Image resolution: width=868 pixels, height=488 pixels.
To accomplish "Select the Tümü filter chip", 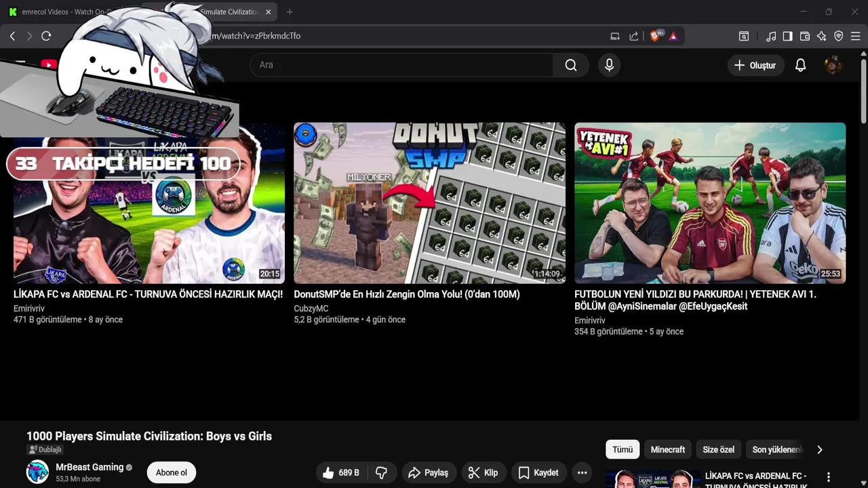I will [x=623, y=449].
